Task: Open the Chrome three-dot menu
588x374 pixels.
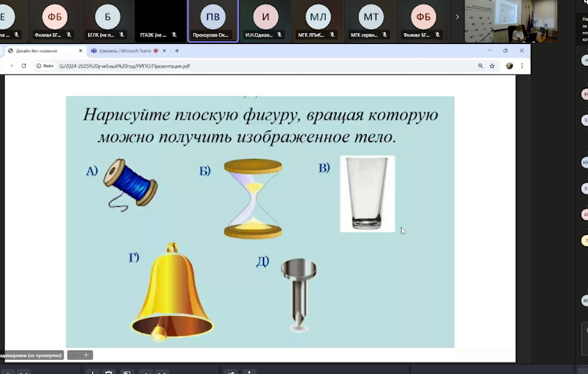Action: (522, 66)
